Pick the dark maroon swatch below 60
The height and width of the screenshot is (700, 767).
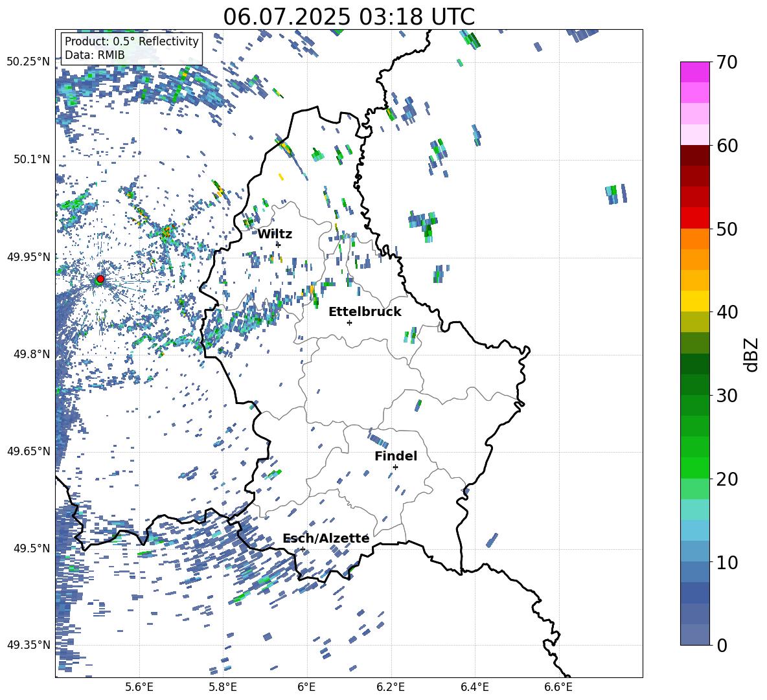click(694, 155)
